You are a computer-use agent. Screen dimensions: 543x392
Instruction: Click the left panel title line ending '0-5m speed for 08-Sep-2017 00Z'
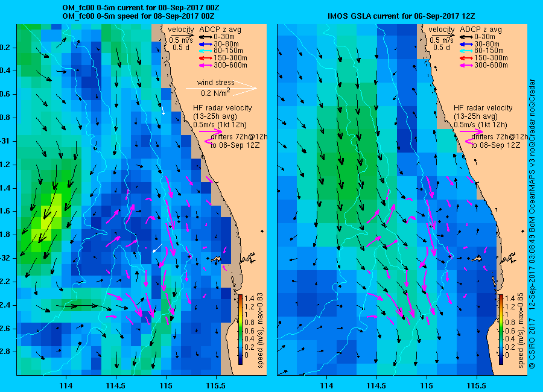[x=138, y=16]
